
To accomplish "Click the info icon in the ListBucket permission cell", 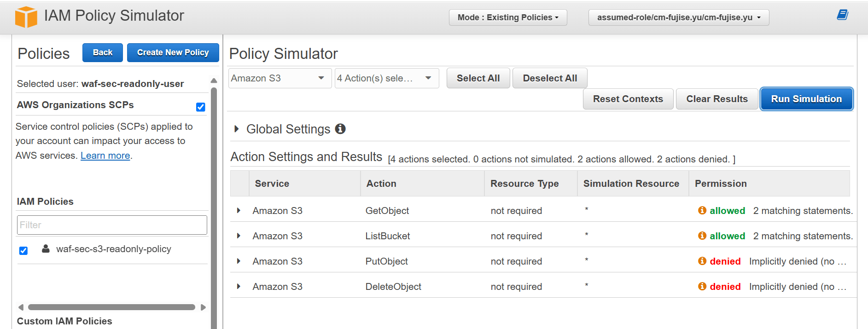I will tap(702, 236).
